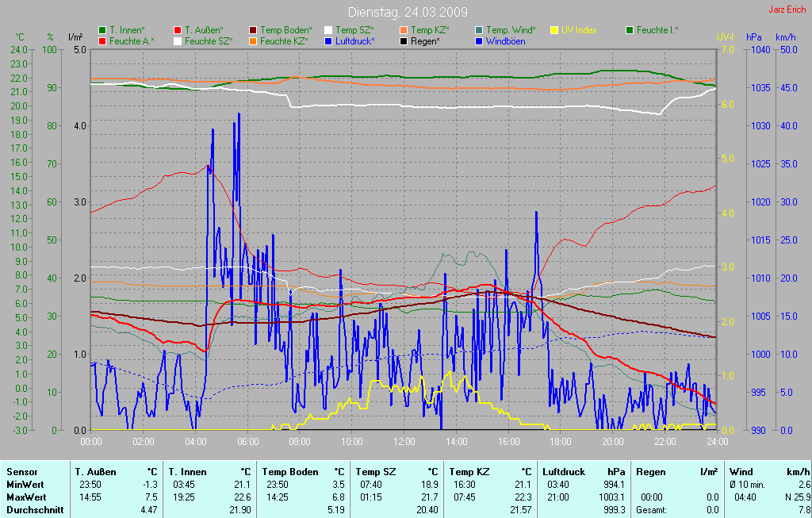Click the Feuchte SZ* legend label
The width and height of the screenshot is (812, 518).
point(209,41)
